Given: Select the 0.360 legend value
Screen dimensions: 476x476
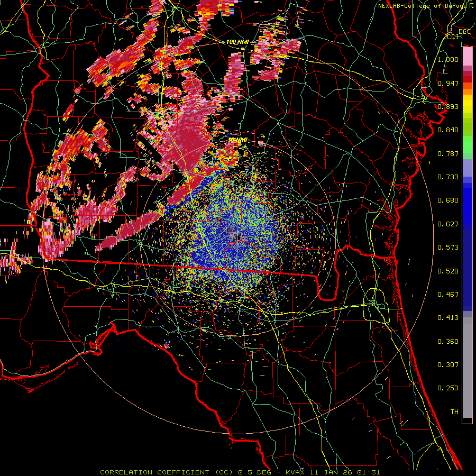Looking at the screenshot, I should (448, 342).
